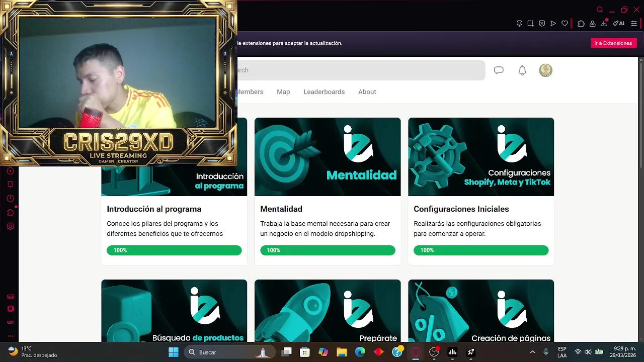Viewport: 644px width, 362px height.
Task: Switch to Opera GX in the taskbar
Action: tap(416, 352)
